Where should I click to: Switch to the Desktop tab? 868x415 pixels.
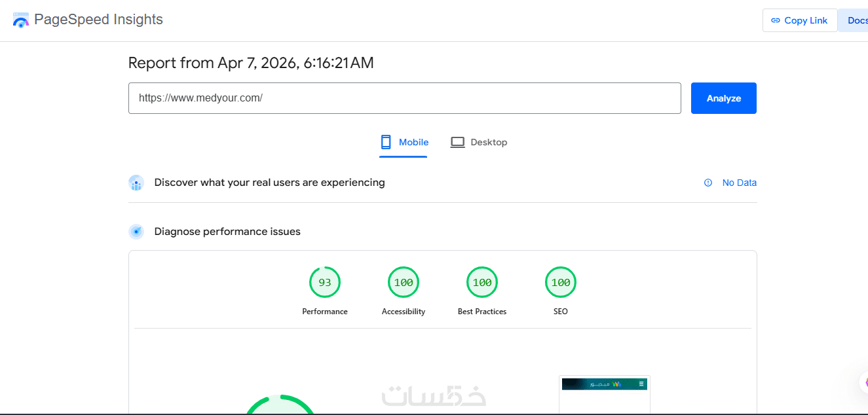[x=479, y=143]
